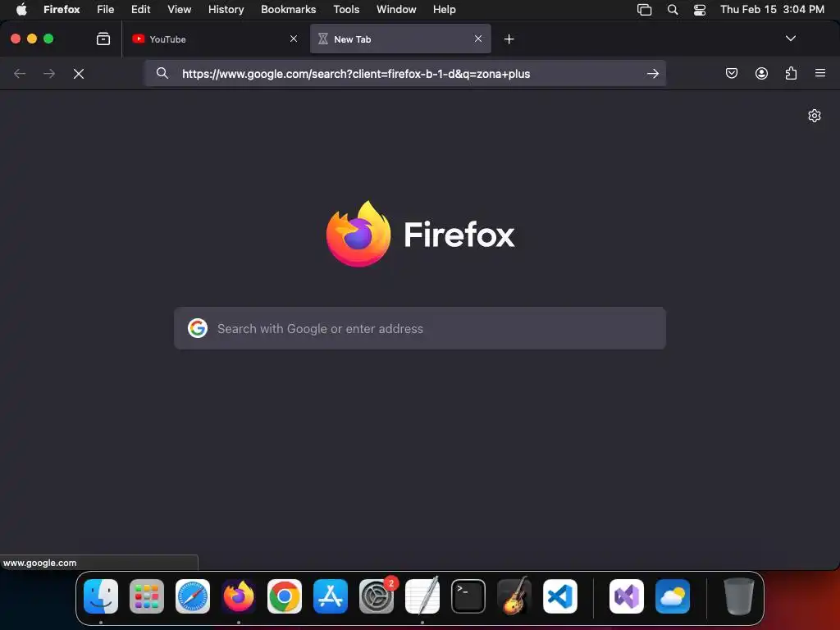
Task: Open Finder from the dock
Action: (101, 596)
